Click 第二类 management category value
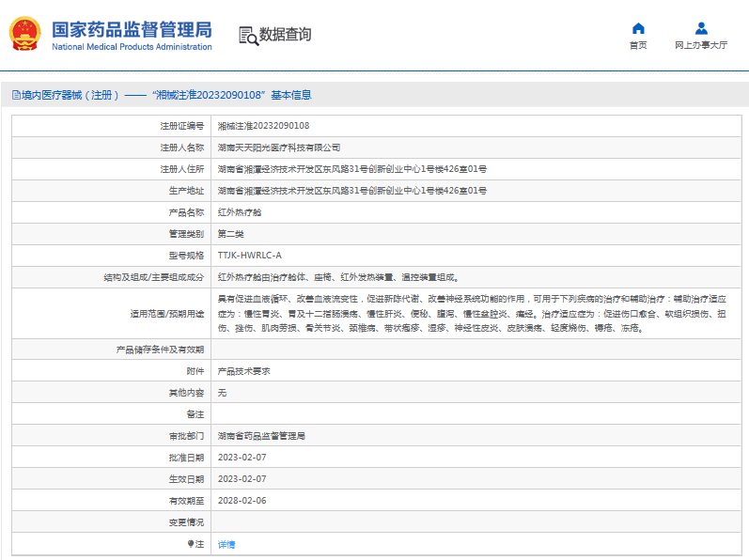 (x=231, y=234)
